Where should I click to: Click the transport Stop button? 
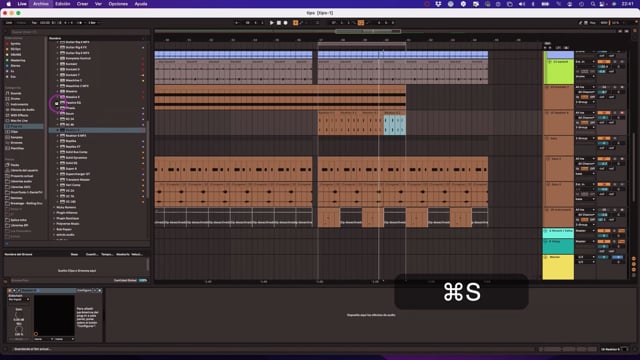279,23
